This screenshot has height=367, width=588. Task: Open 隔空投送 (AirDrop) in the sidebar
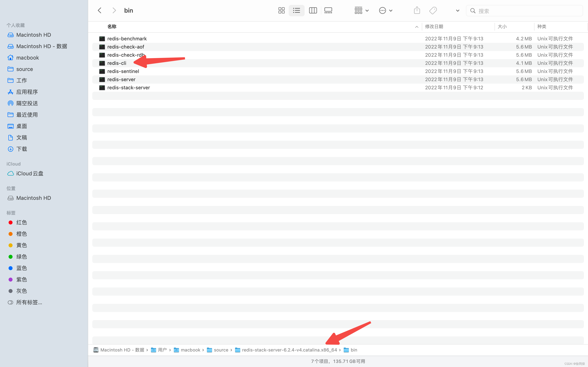point(27,103)
